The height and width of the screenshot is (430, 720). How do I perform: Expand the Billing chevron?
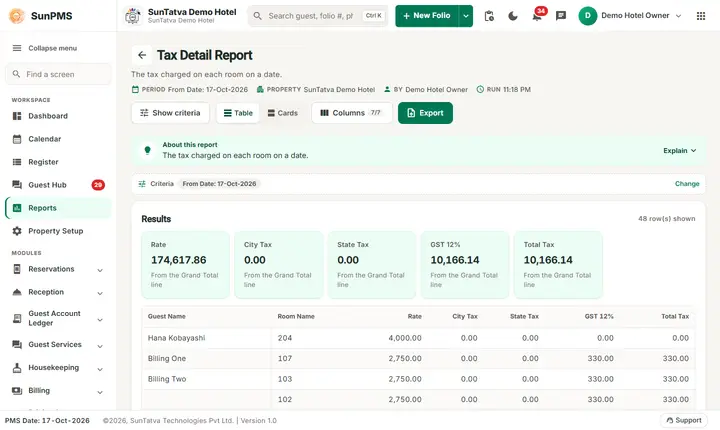(100, 392)
